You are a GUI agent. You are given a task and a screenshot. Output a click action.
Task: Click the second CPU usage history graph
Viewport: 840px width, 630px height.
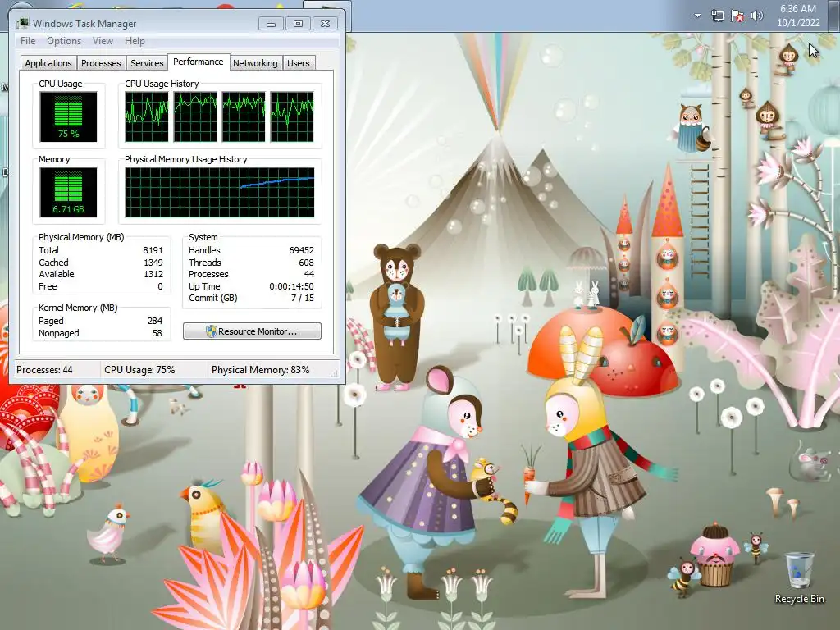pyautogui.click(x=195, y=116)
